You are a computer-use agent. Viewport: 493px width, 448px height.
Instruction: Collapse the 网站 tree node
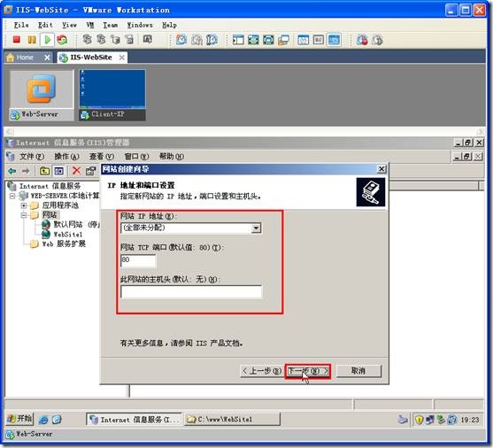24,215
